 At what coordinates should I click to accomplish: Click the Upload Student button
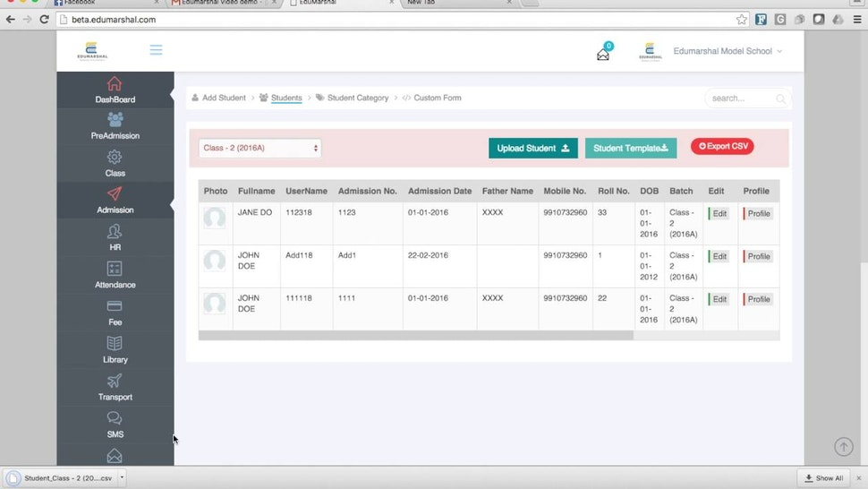pos(533,148)
